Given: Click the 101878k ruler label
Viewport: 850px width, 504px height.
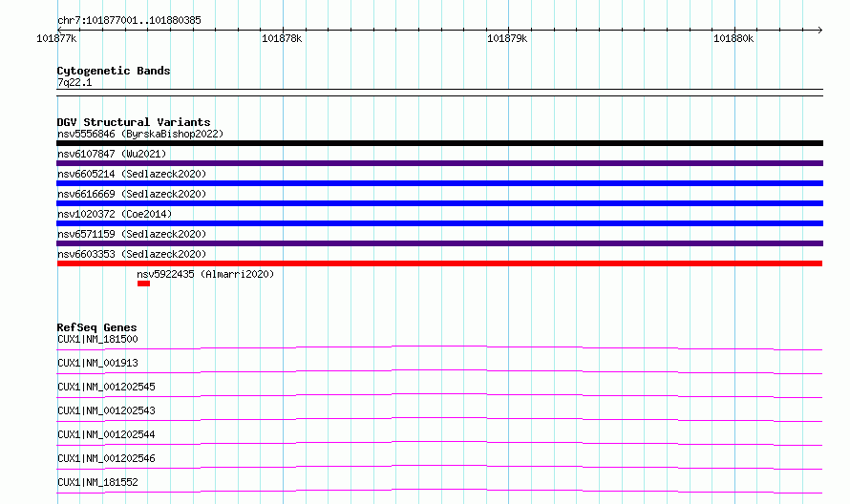Looking at the screenshot, I should pyautogui.click(x=282, y=38).
